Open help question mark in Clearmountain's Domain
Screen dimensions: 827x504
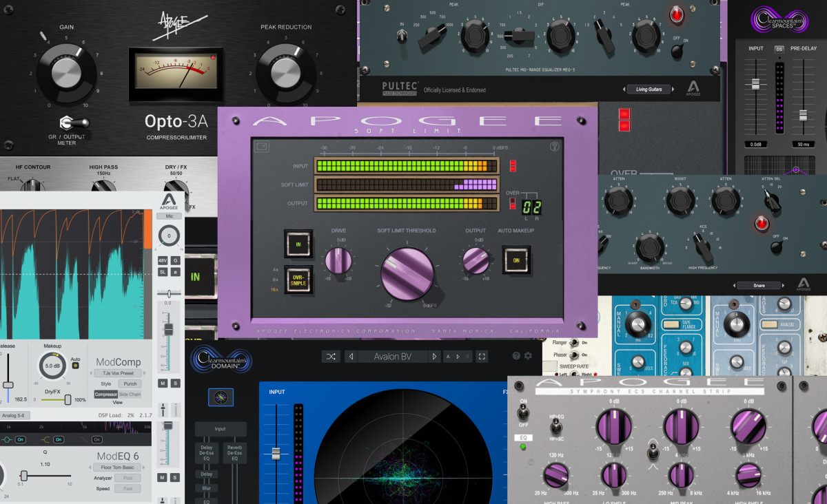point(516,356)
